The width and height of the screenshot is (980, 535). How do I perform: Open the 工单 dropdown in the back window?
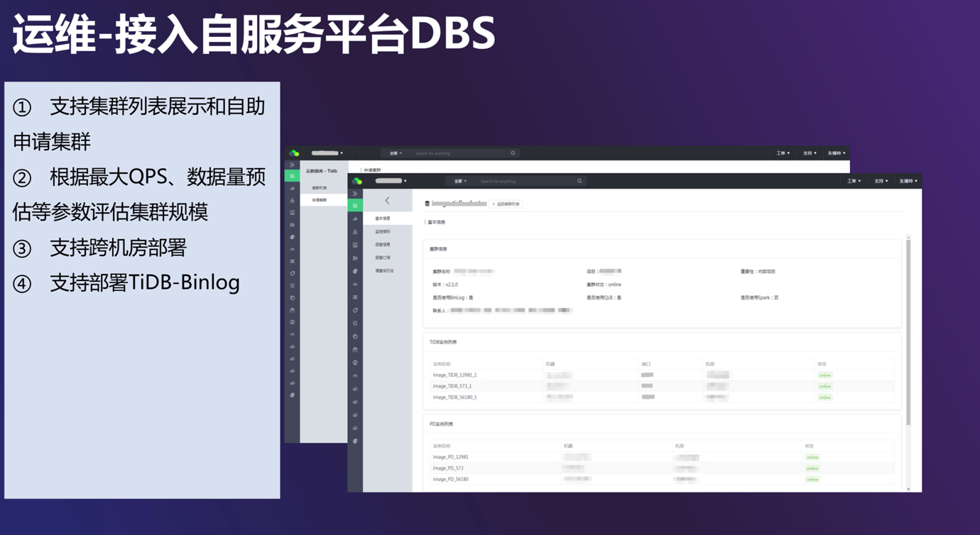(x=783, y=153)
